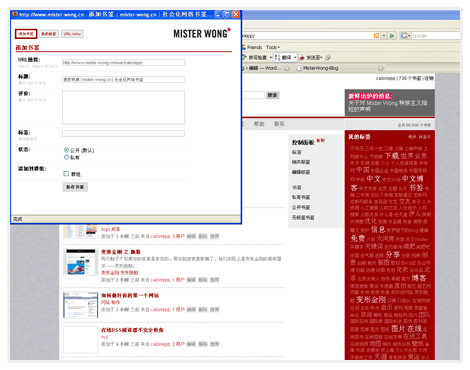Click the 免费 tag in the tag cloud
Screen dimensions: 470x370
[x=358, y=239]
